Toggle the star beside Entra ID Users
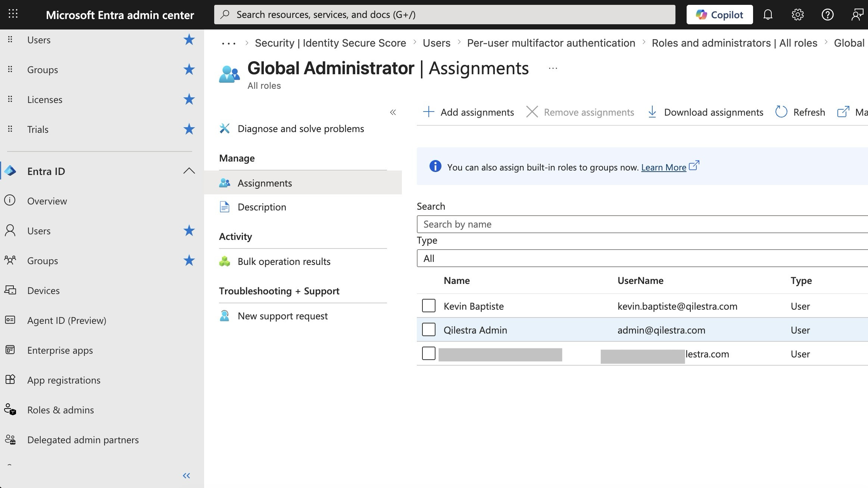868x488 pixels. 189,231
